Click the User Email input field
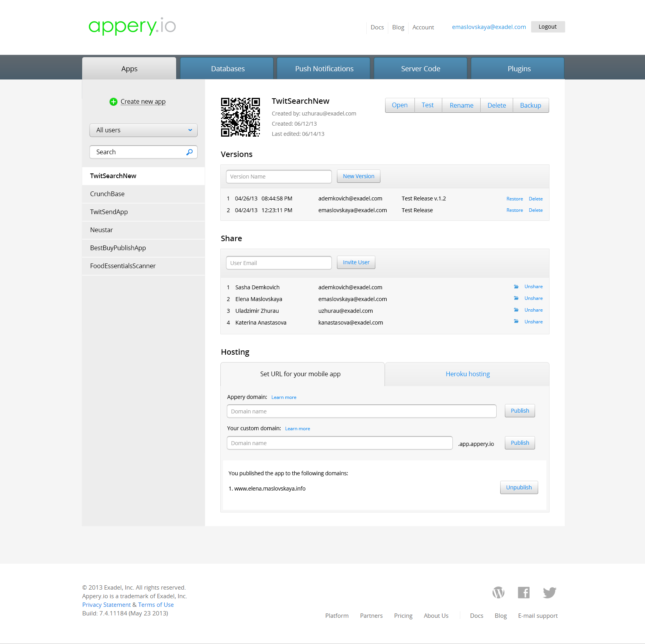Screen dimensions: 645x644 tap(279, 263)
